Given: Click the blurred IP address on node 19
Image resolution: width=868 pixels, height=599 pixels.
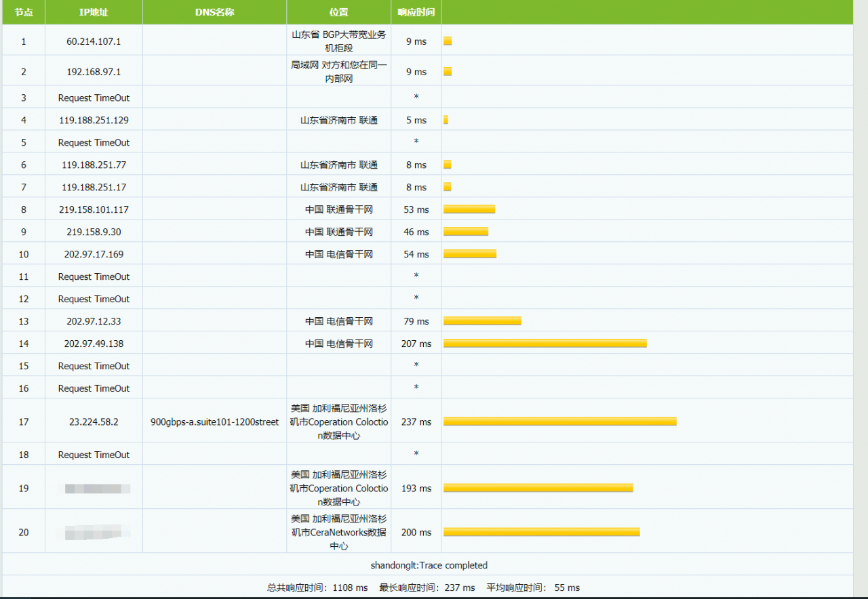Looking at the screenshot, I should tap(93, 488).
